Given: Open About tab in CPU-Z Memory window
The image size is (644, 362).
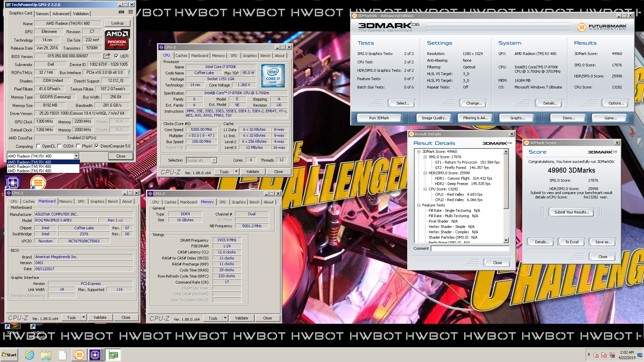Looking at the screenshot, I should click(x=268, y=202).
